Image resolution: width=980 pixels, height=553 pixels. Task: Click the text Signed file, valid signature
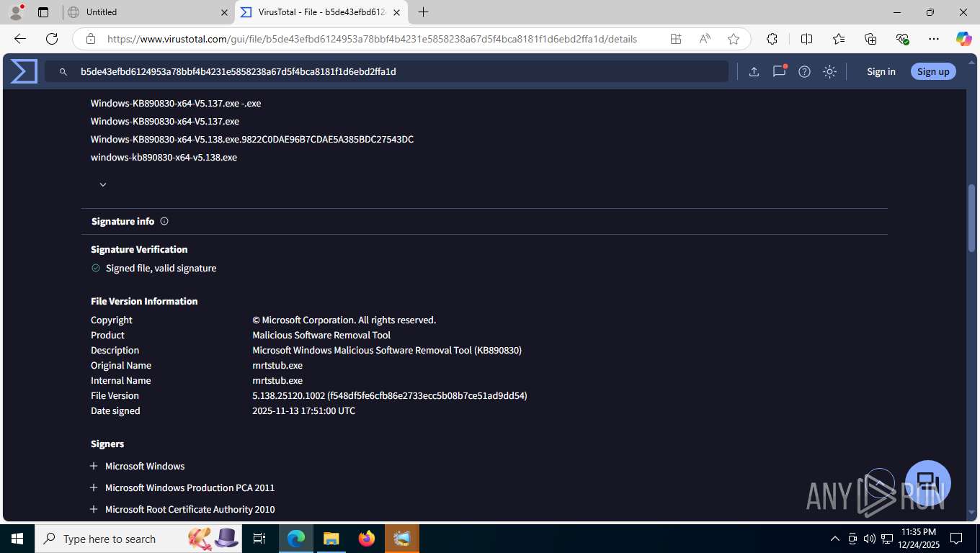tap(161, 268)
